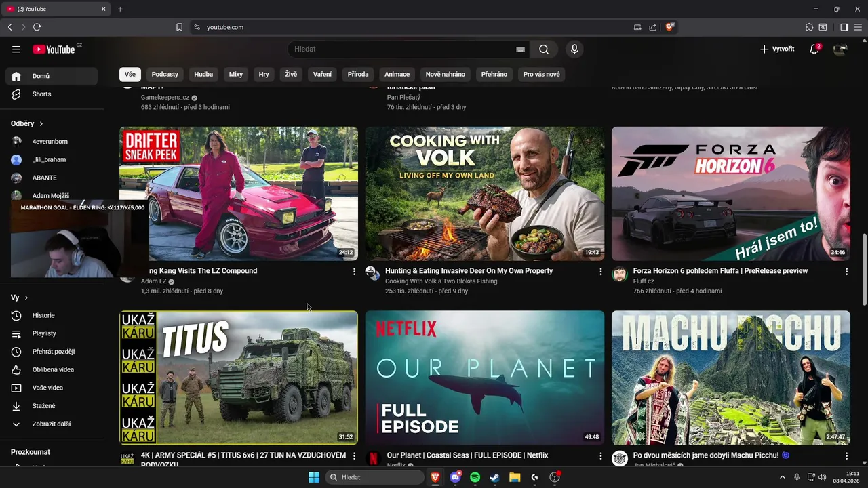Select the Hry filter chip
868x488 pixels.
click(264, 74)
